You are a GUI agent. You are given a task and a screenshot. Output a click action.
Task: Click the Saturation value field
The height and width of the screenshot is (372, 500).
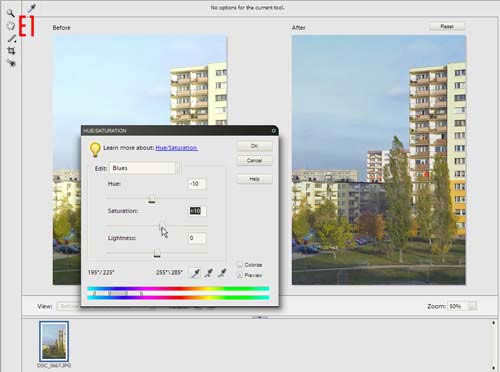click(197, 211)
